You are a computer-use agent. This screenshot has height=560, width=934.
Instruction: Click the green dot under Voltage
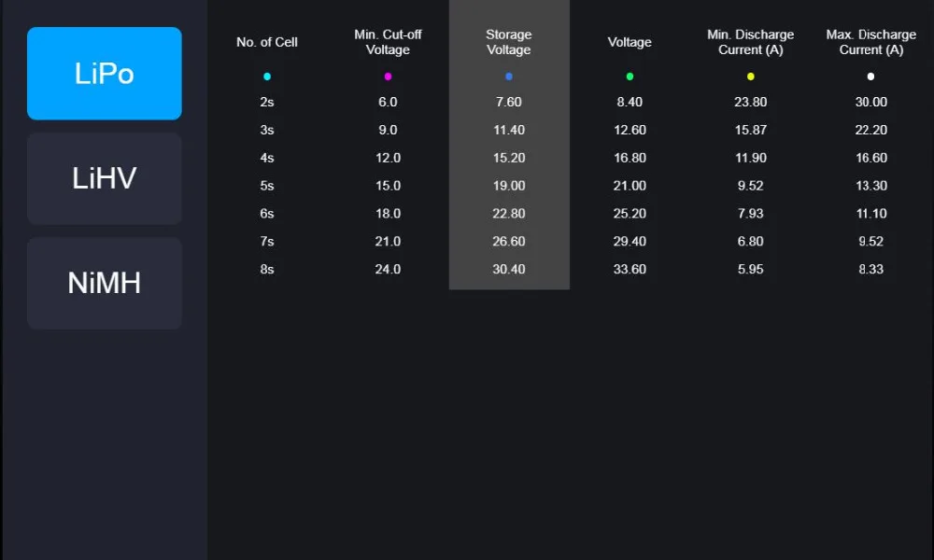click(630, 77)
